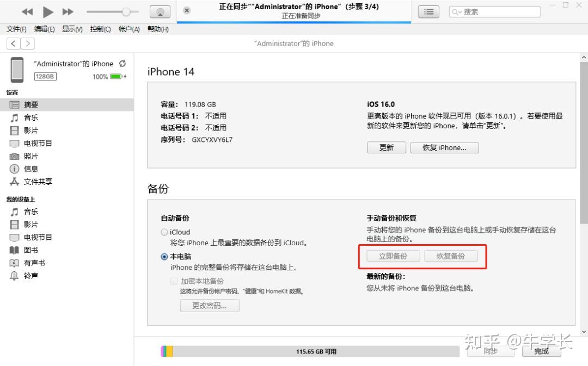
Task: Toggle the 加密本地备份 checkbox
Action: click(174, 281)
